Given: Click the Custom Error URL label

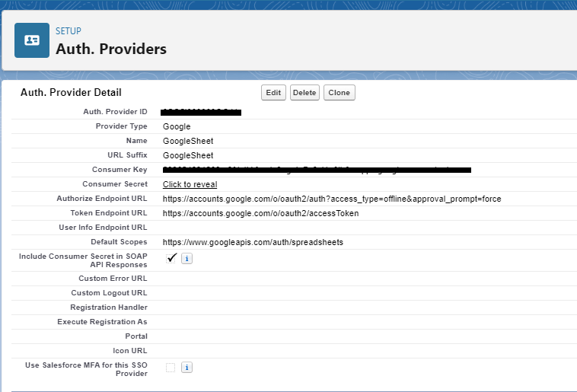Looking at the screenshot, I should click(113, 279).
